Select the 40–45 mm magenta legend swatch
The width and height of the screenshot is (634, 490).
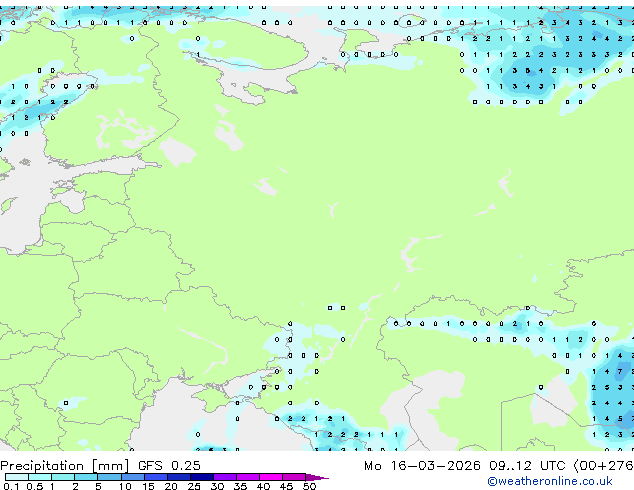pos(271,477)
